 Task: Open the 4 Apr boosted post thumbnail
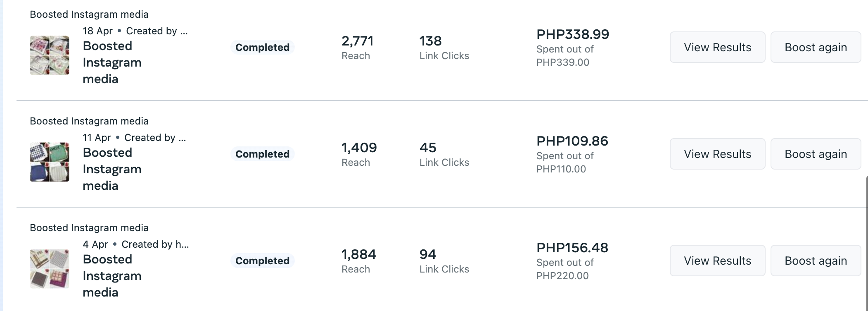click(x=50, y=269)
